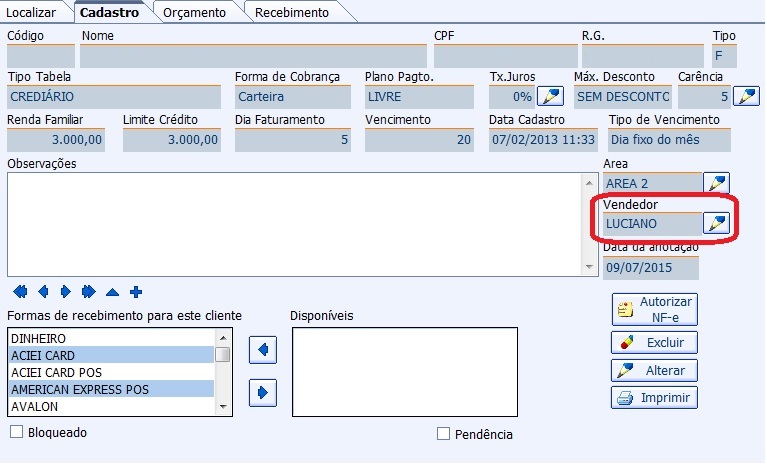Image resolution: width=767 pixels, height=465 pixels.
Task: Move payment method left to client list
Action: coord(262,350)
